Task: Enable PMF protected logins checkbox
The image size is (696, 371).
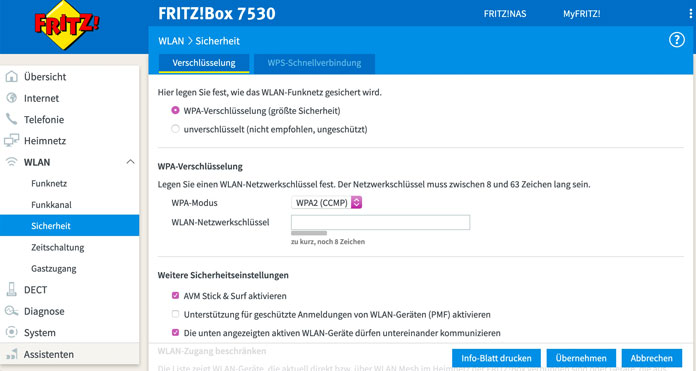Action: (175, 314)
